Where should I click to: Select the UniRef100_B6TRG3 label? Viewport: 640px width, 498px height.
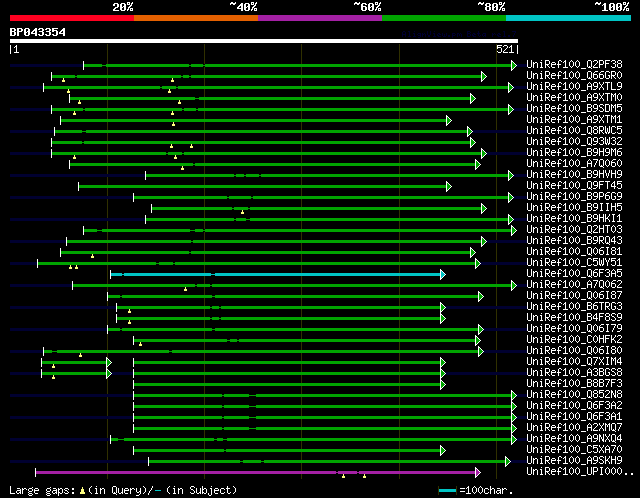574,307
